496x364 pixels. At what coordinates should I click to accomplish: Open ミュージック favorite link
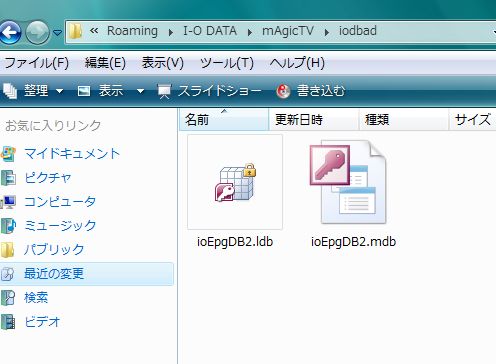tap(60, 225)
